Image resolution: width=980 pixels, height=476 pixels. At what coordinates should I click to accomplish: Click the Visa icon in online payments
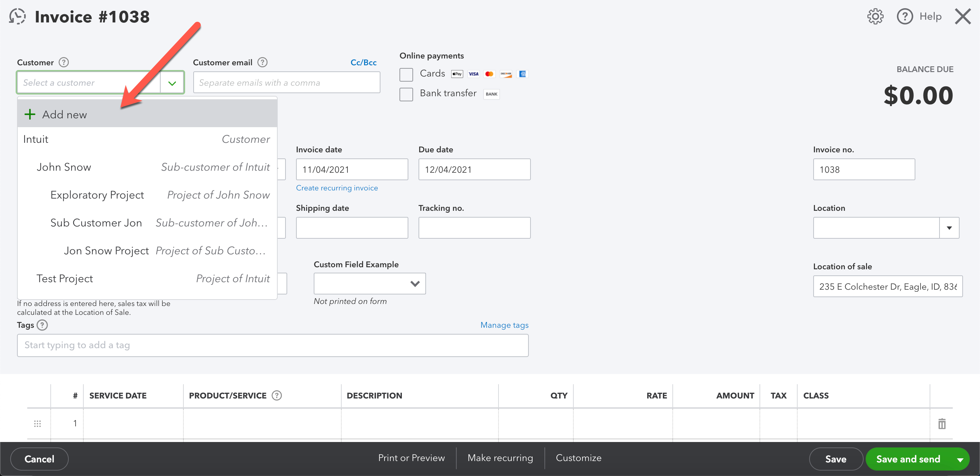tap(474, 74)
